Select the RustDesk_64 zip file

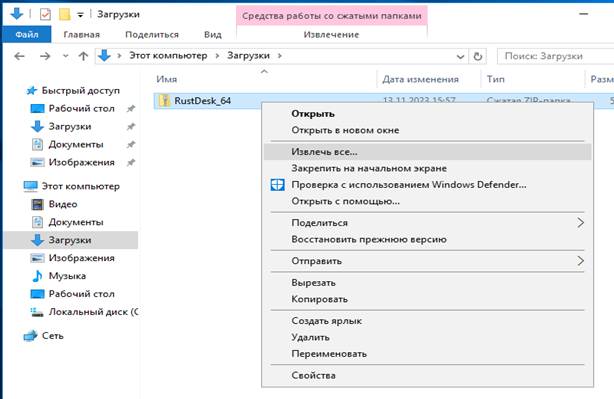click(x=202, y=101)
